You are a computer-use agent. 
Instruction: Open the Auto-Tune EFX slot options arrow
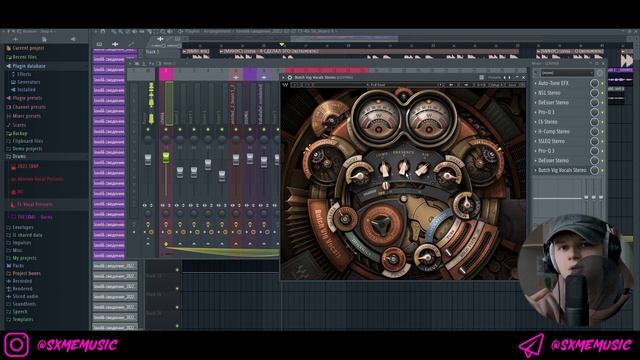pos(536,83)
